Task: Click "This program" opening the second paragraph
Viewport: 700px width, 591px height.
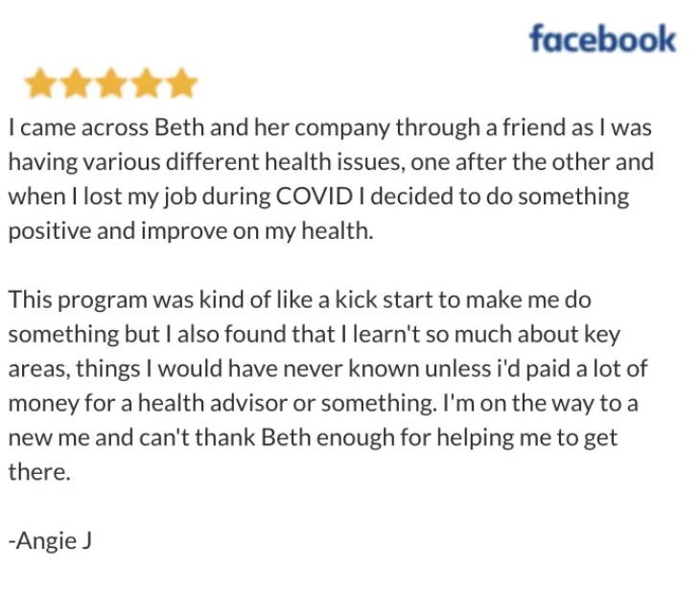Action: pos(78,299)
